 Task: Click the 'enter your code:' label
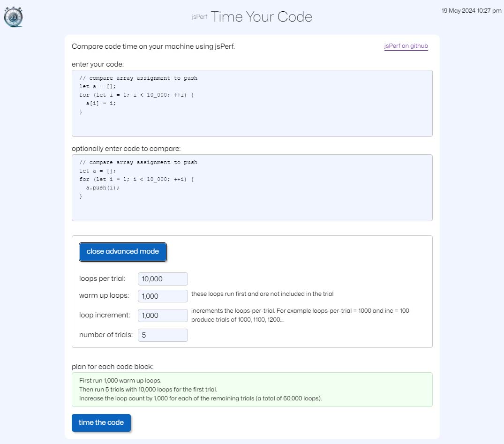pos(98,64)
